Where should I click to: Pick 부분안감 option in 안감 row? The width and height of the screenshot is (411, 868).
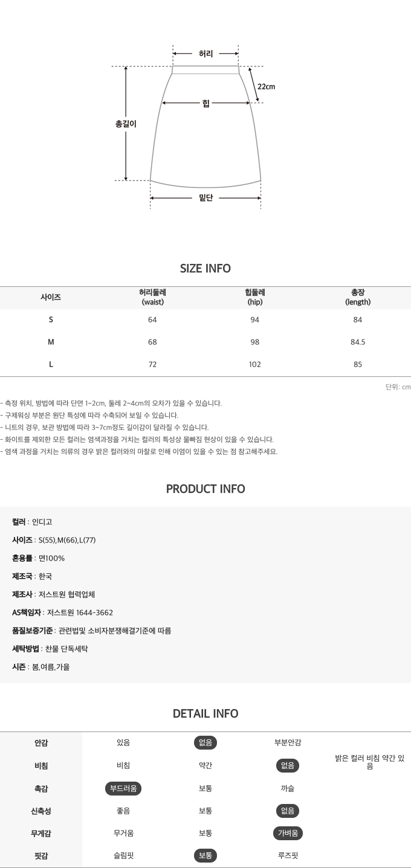288,743
